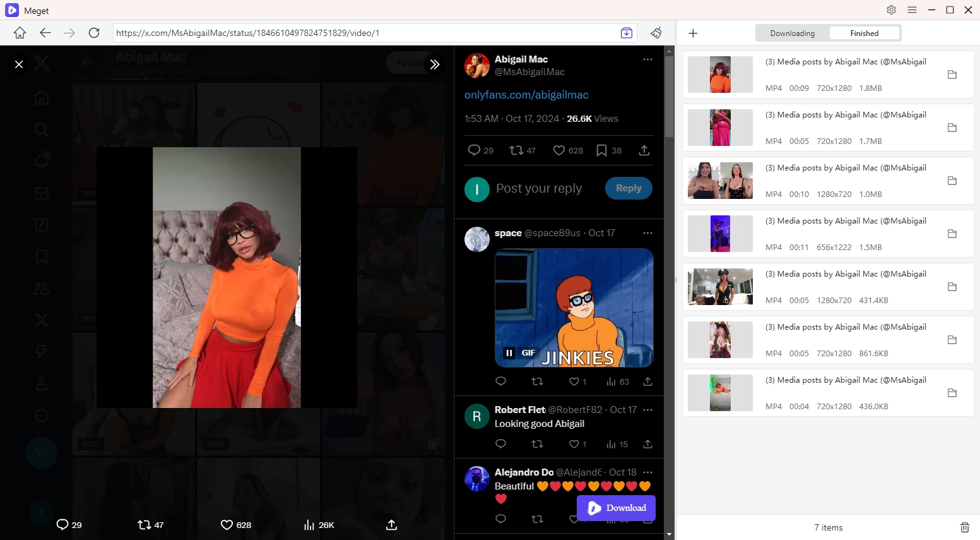Switch to the Downloading tab
980x540 pixels.
tap(793, 33)
